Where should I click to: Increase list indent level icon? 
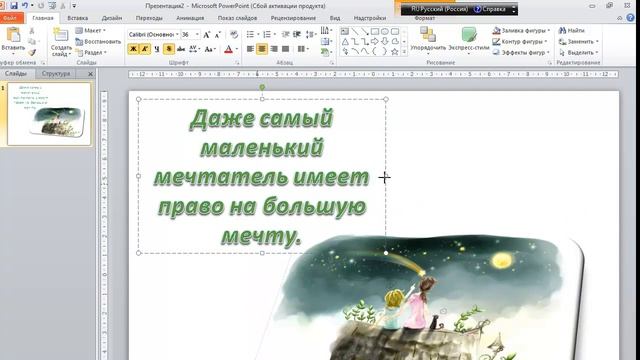(x=297, y=35)
